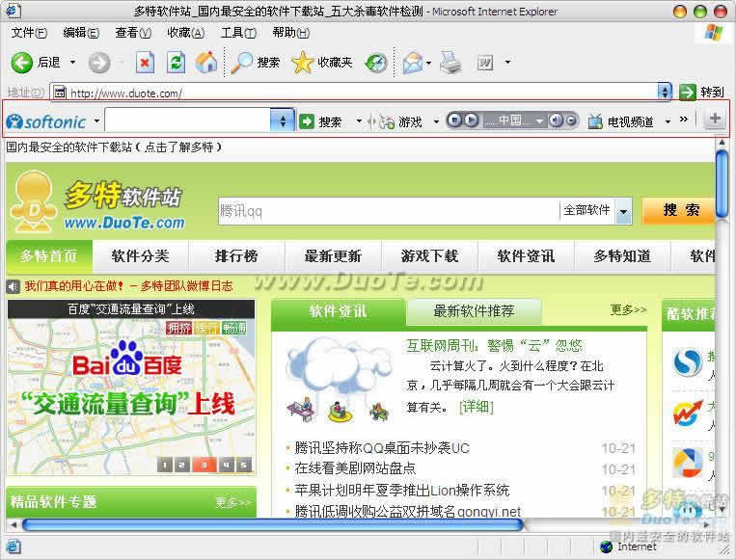Stop page loading with the red X icon
The image size is (736, 560).
point(145,63)
